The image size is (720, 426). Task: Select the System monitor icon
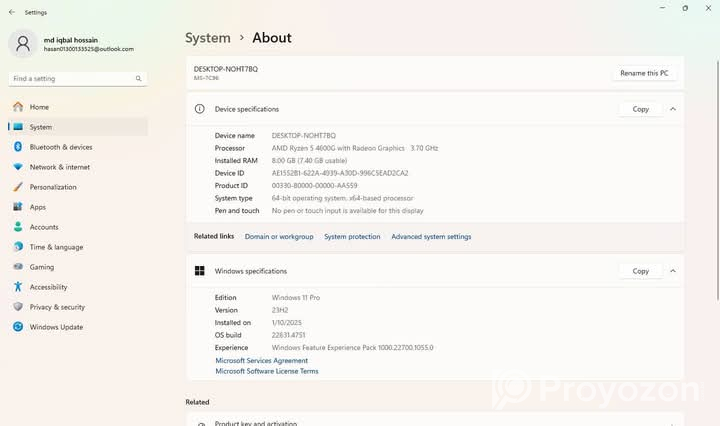coord(18,127)
